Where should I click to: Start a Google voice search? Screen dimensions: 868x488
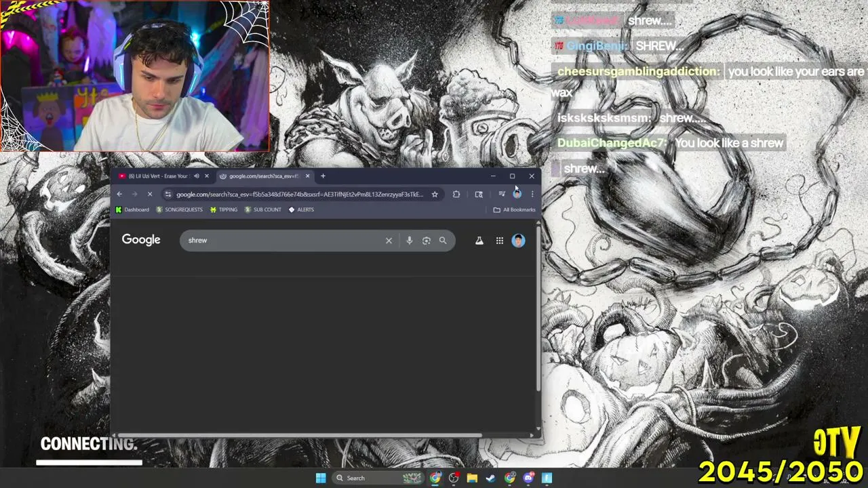coord(409,241)
